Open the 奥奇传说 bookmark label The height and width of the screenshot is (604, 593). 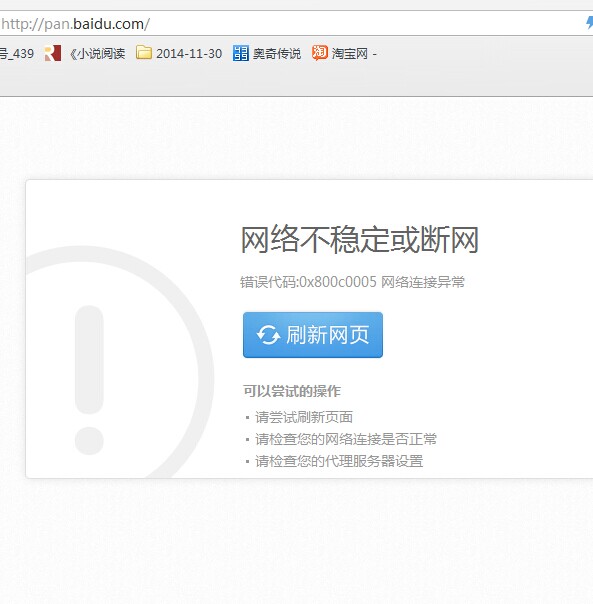(277, 54)
